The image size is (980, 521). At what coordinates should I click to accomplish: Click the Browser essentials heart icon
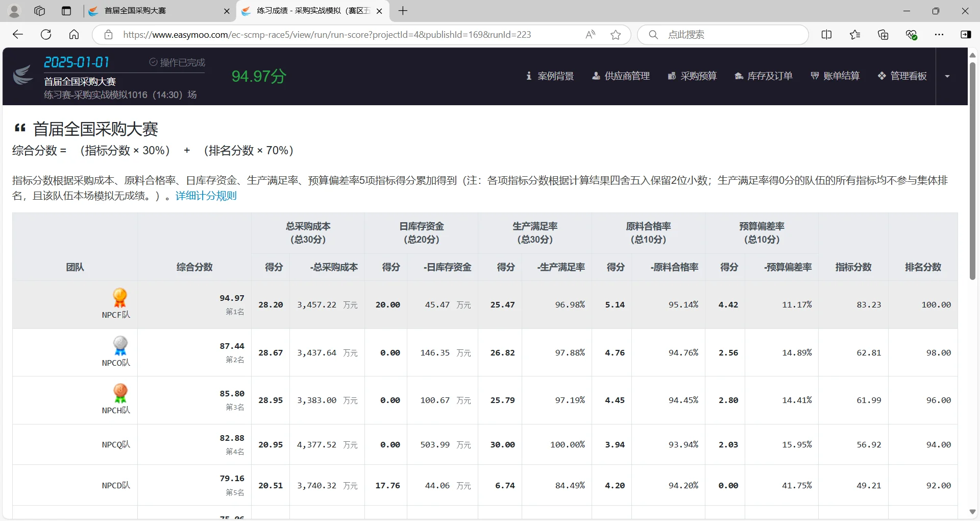click(x=912, y=35)
